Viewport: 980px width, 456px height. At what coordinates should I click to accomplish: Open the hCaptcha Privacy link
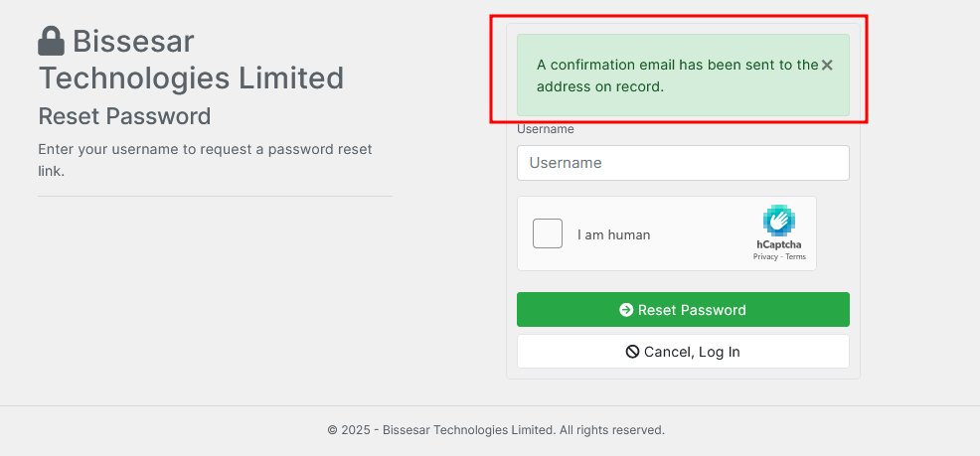click(x=765, y=256)
